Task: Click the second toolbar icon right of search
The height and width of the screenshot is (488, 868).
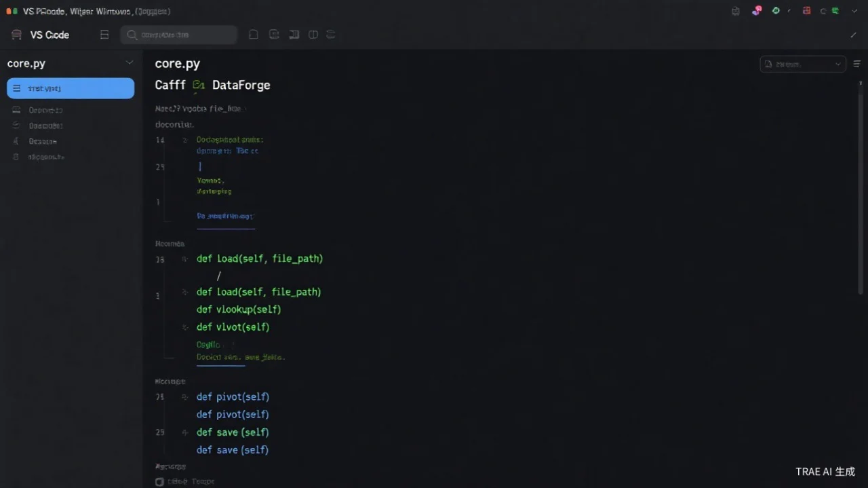Action: tap(274, 35)
